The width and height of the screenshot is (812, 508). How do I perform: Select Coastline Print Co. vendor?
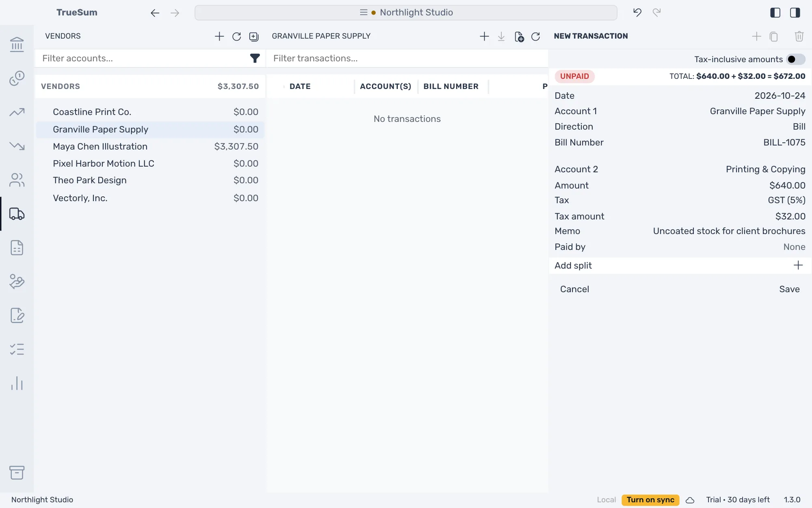pyautogui.click(x=150, y=112)
